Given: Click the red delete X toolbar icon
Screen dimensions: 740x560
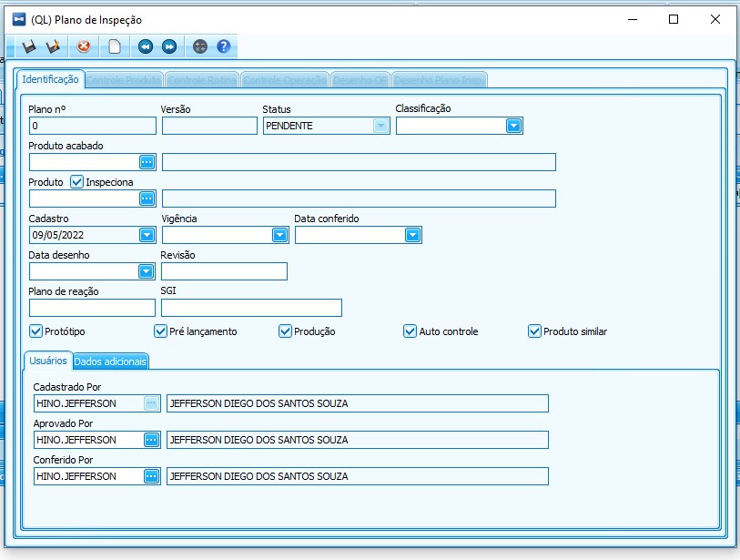Looking at the screenshot, I should [x=84, y=46].
